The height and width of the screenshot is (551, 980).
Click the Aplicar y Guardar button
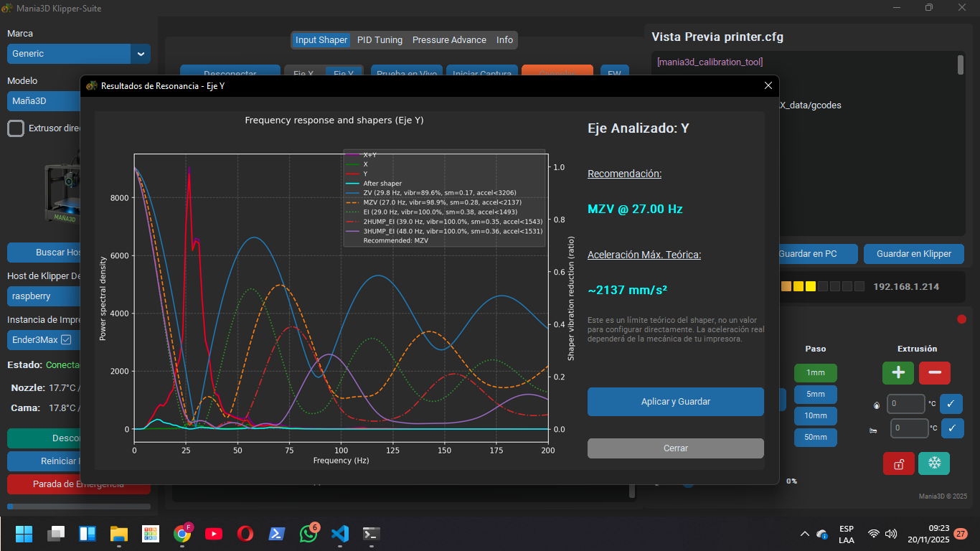675,402
